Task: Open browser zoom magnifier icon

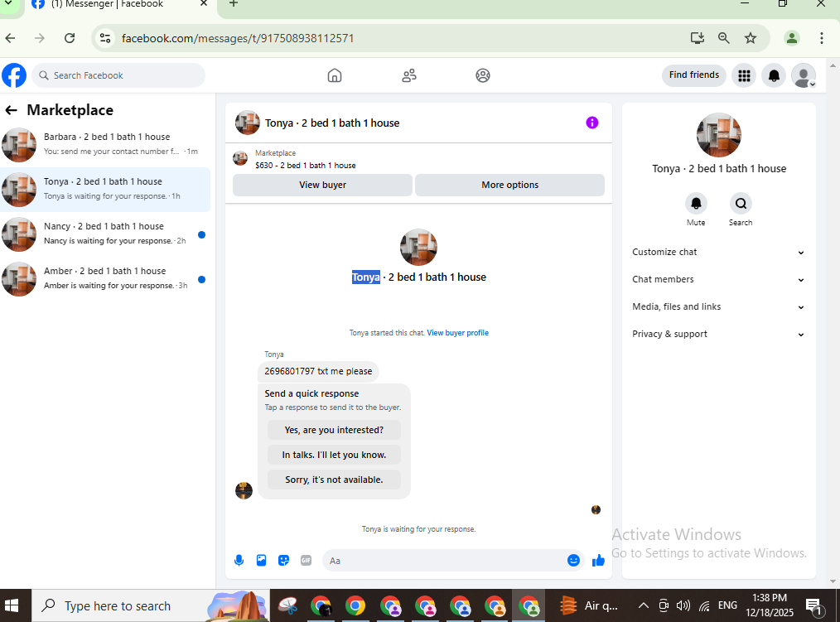Action: [x=724, y=38]
